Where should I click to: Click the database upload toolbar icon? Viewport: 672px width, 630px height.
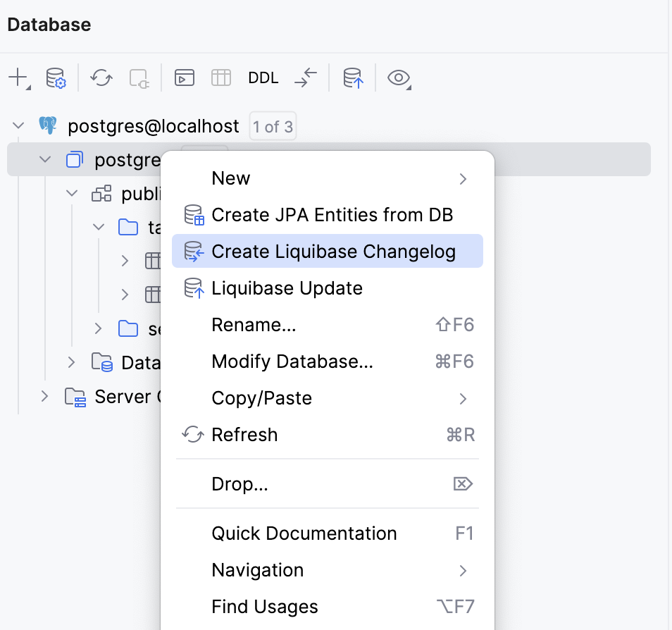(x=352, y=78)
